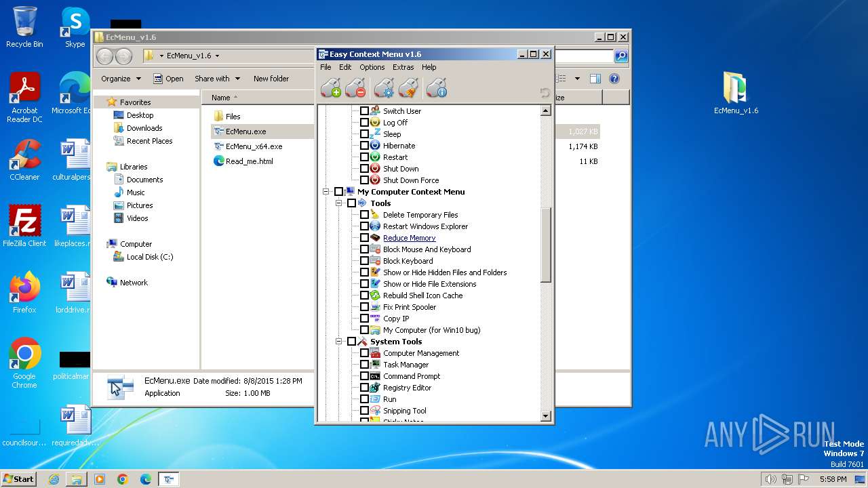868x488 pixels.
Task: Click the Internet Explorer taskbar icon
Action: click(54, 479)
